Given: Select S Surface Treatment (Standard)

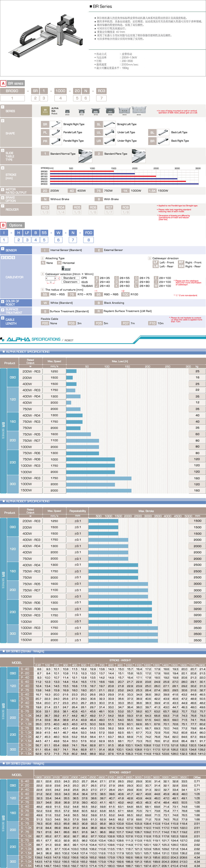Looking at the screenshot, I should (x=45, y=311).
